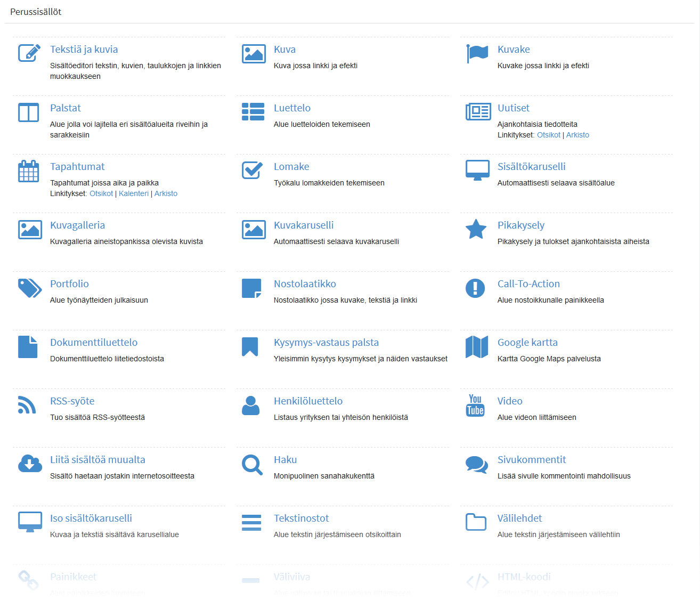
Task: Select the Kysymys-vastaus palsta title
Action: coord(326,343)
